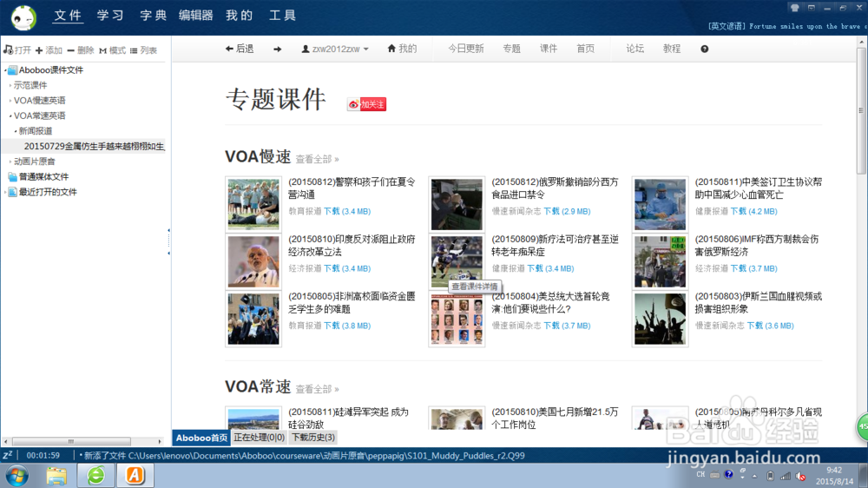Open the 首页 page
Image resolution: width=868 pixels, height=488 pixels.
tap(585, 49)
